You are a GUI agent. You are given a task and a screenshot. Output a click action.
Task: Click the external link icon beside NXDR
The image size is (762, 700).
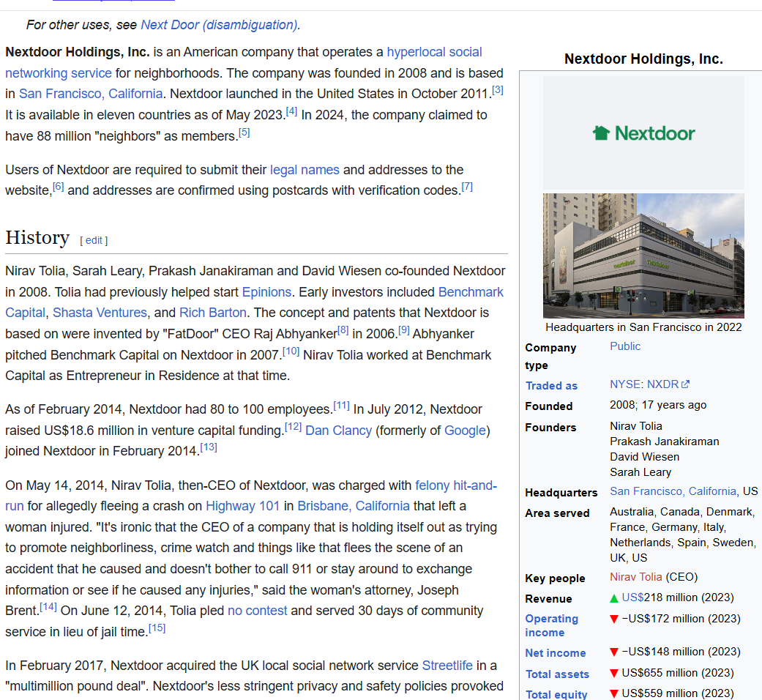685,384
